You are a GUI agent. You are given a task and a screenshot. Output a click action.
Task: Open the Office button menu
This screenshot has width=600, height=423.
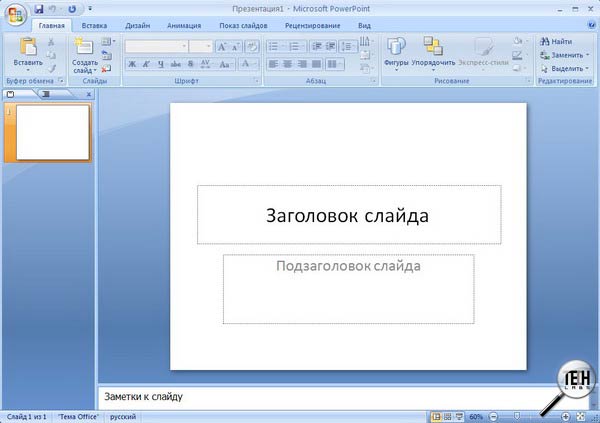15,15
